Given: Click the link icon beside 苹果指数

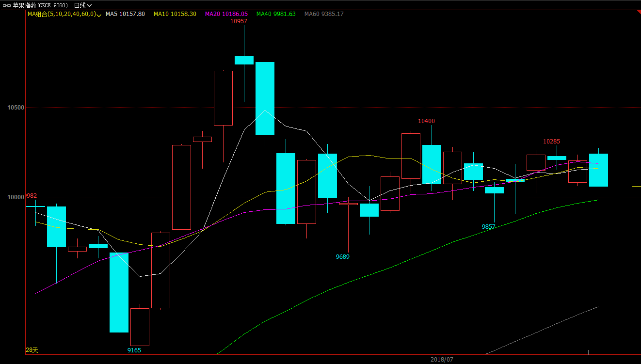Looking at the screenshot, I should [7, 5].
